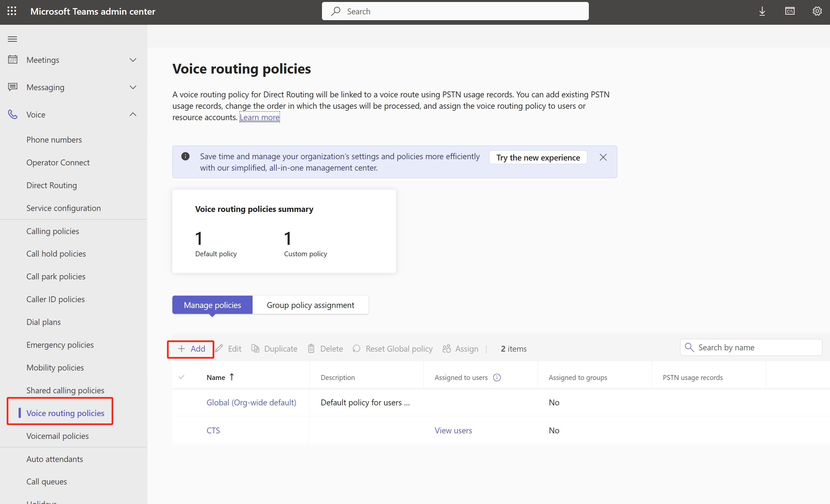Click the Duplicate toolbar button
Screen dimensions: 830x504
[274, 349]
